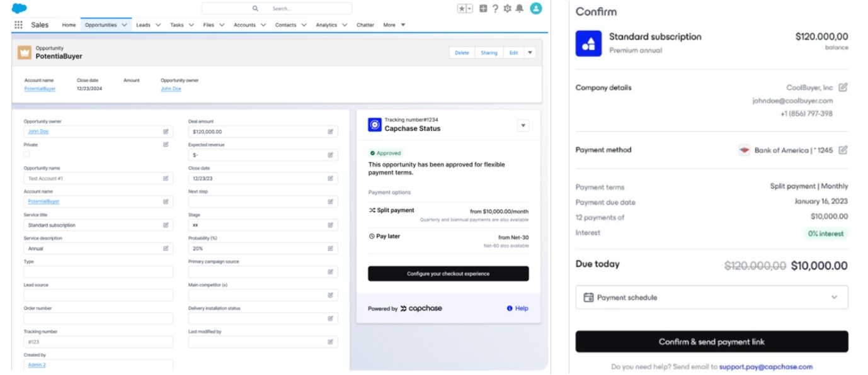Click the Sharing button
The height and width of the screenshot is (375, 868).
click(489, 53)
